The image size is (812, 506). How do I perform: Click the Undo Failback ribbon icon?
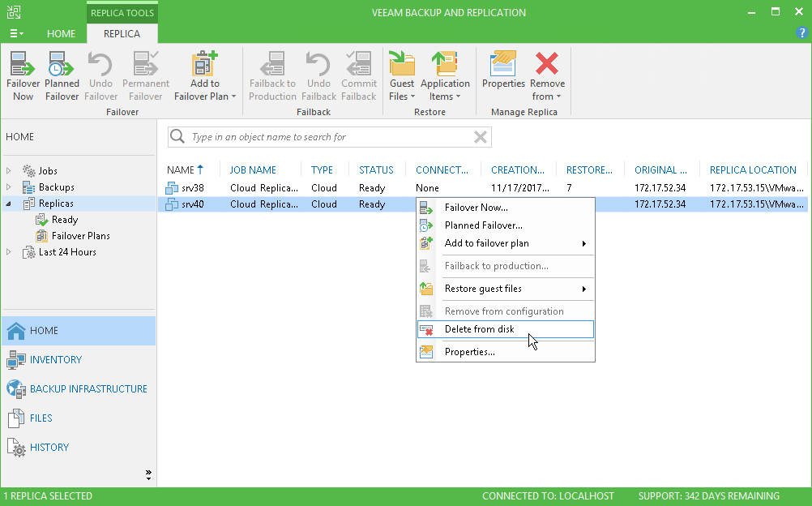click(x=318, y=77)
